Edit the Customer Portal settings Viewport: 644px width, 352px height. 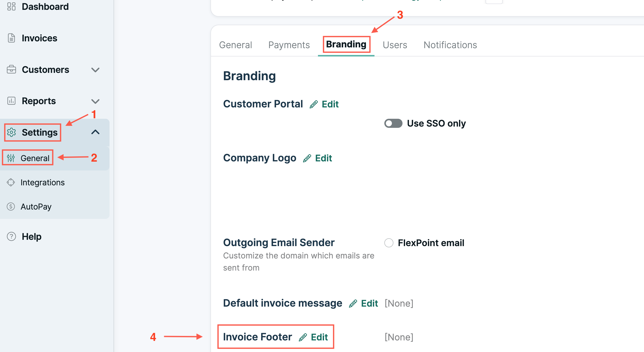(x=330, y=104)
